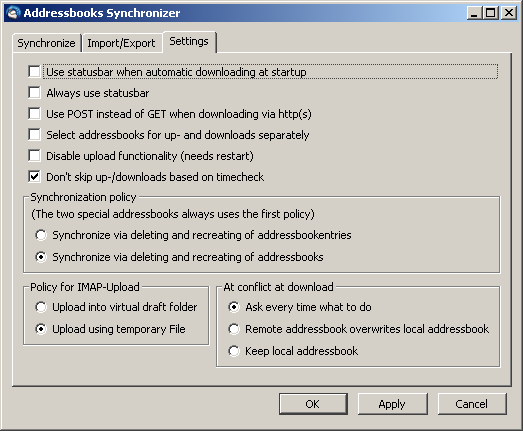This screenshot has height=431, width=523.
Task: Pick Upload into virtual draft folder
Action: pyautogui.click(x=41, y=307)
